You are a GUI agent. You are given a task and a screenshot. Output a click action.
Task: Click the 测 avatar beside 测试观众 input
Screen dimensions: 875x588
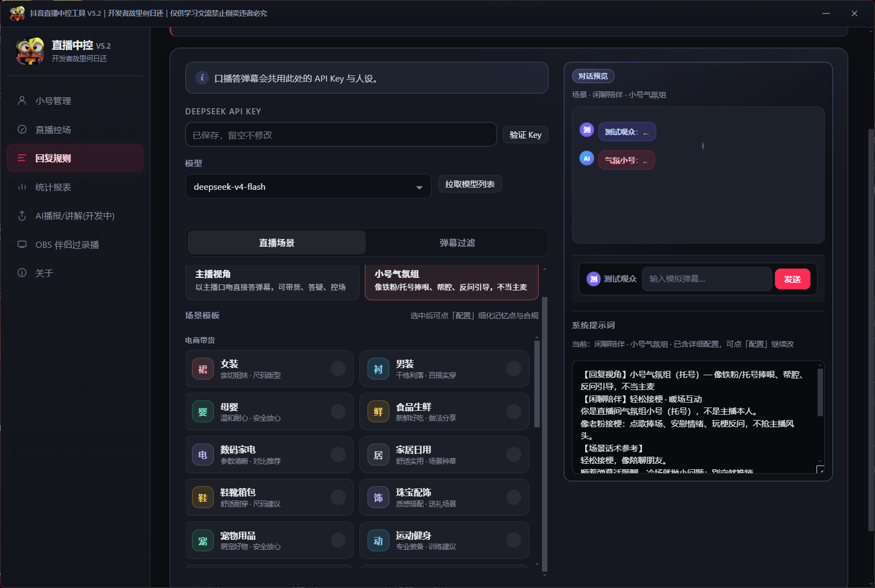[594, 279]
